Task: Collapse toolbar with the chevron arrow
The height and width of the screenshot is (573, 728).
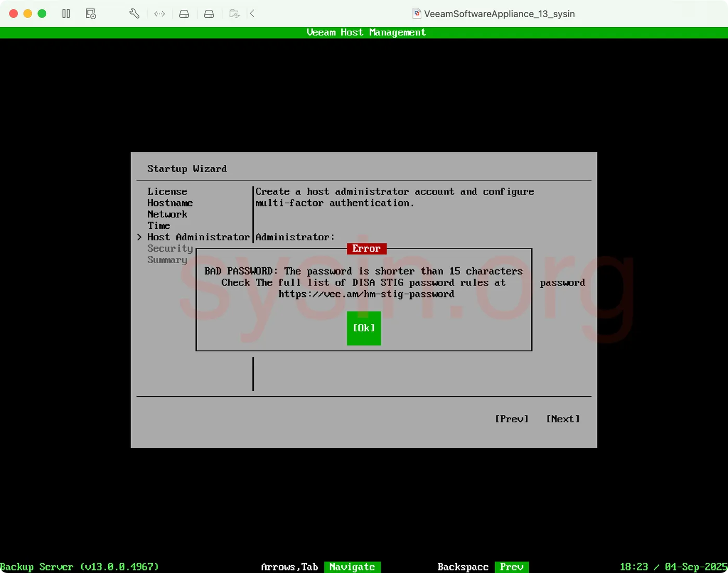Action: (252, 14)
